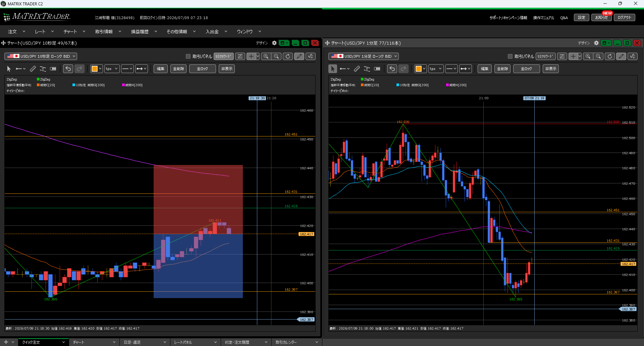The width and height of the screenshot is (644, 346).
Task: Open window layout dropdown of 1分足 chart
Action: coord(606,43)
